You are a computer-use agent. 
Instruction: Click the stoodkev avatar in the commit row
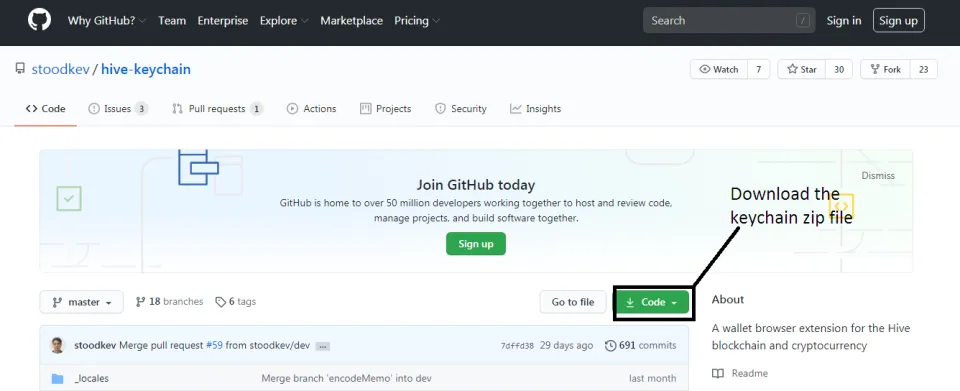[x=57, y=345]
